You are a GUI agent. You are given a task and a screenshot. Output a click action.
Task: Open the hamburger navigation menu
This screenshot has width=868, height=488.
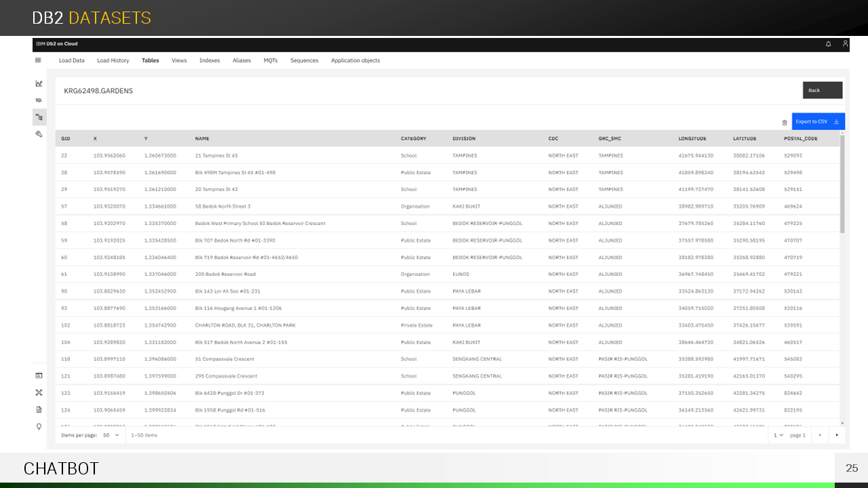38,60
